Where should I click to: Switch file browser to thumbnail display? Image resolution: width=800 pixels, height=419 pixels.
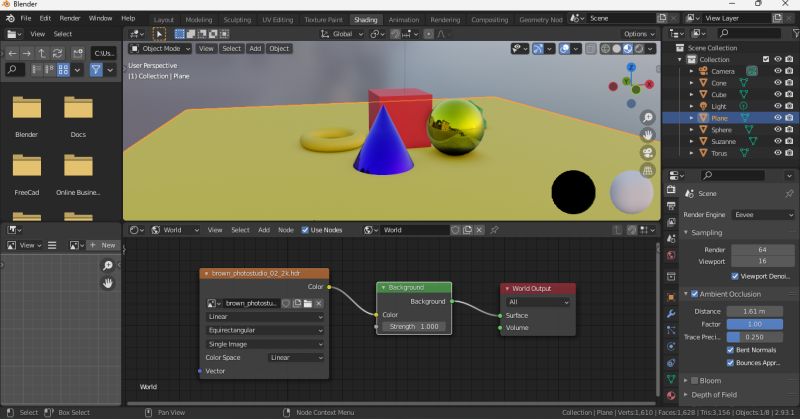pyautogui.click(x=63, y=69)
